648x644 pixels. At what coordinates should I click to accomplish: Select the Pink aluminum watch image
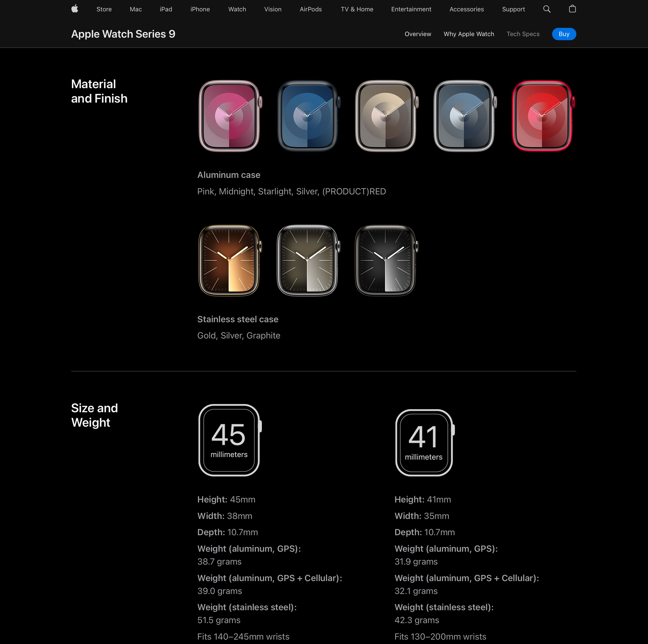pyautogui.click(x=230, y=116)
